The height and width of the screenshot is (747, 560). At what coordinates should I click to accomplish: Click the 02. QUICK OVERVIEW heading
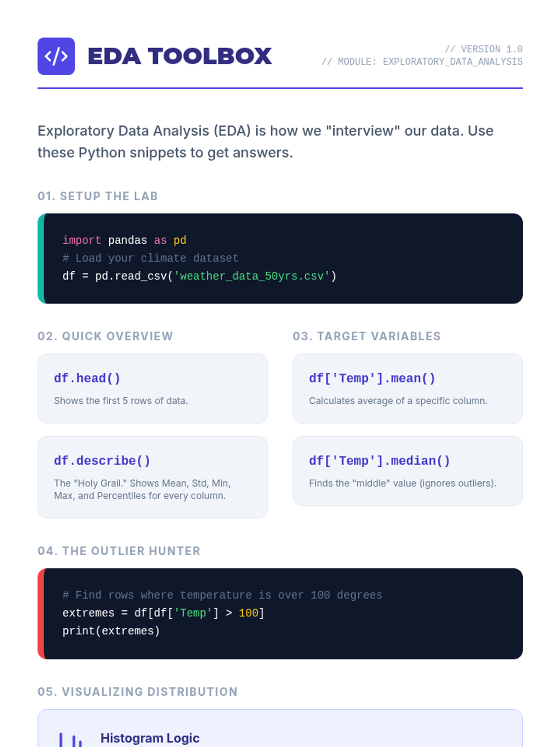(x=105, y=336)
